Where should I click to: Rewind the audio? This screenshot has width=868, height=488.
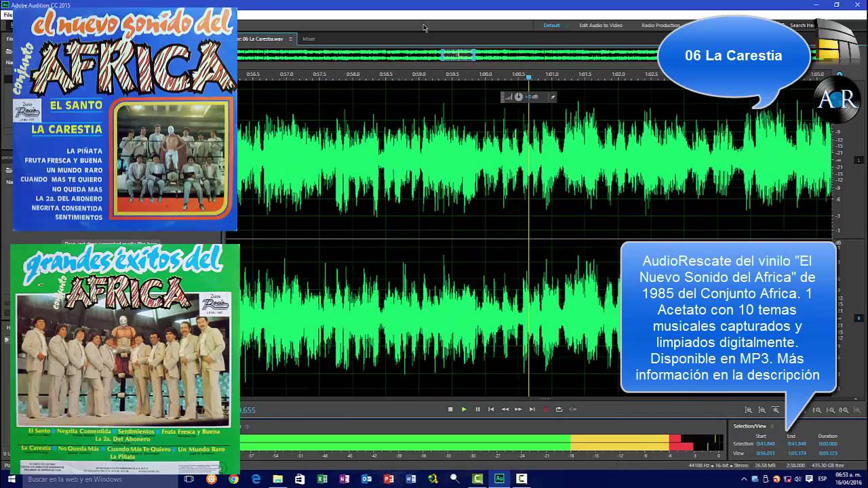pos(505,409)
